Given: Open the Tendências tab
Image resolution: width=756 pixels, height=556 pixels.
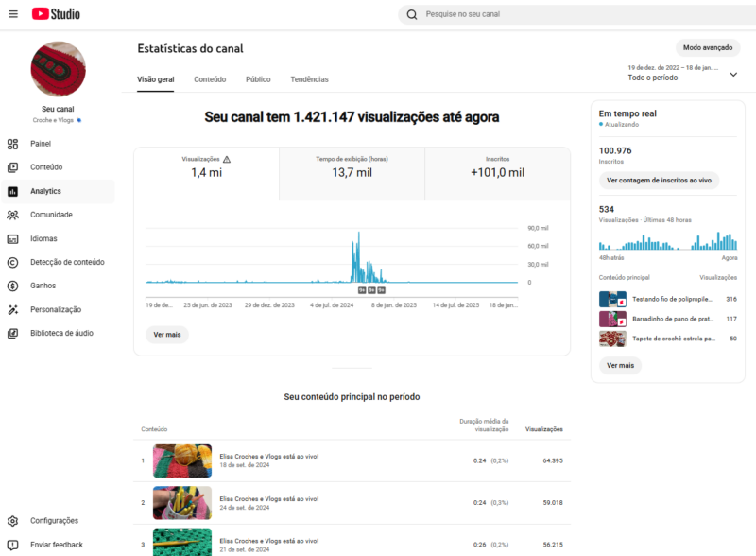Looking at the screenshot, I should (312, 79).
